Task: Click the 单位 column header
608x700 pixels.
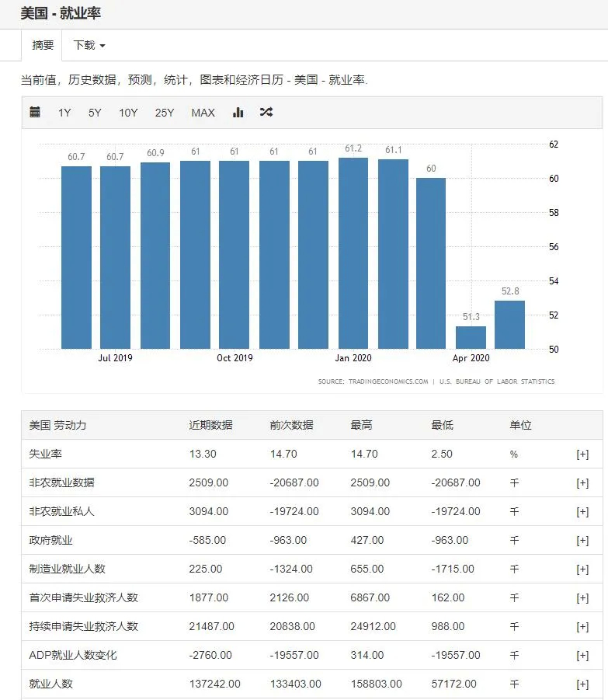Action: 520,425
